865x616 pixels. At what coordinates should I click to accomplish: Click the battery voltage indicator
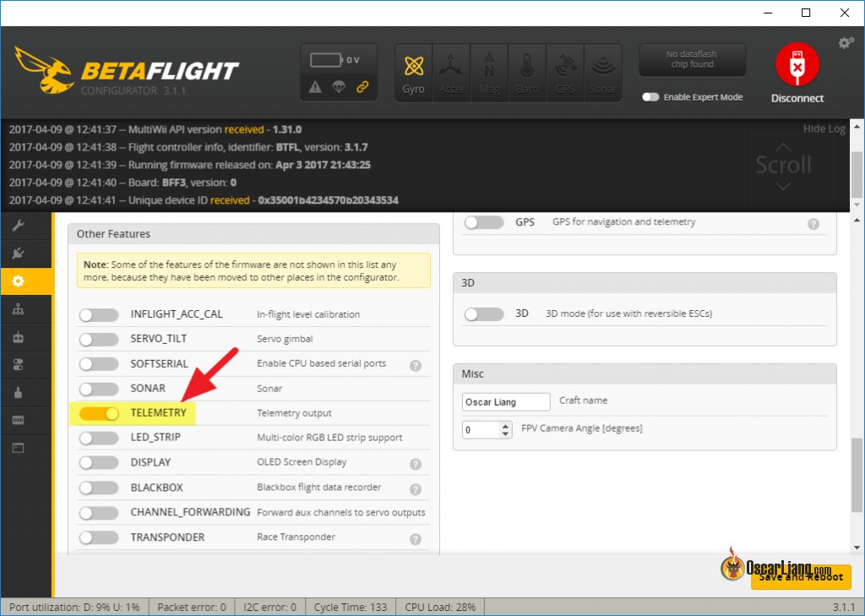click(x=335, y=60)
